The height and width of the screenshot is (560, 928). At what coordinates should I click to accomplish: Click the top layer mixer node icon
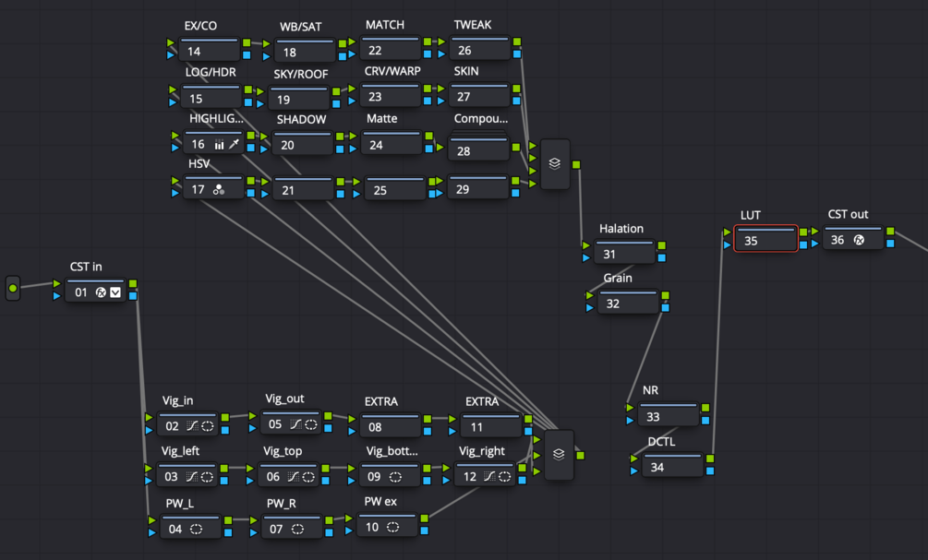tap(555, 164)
